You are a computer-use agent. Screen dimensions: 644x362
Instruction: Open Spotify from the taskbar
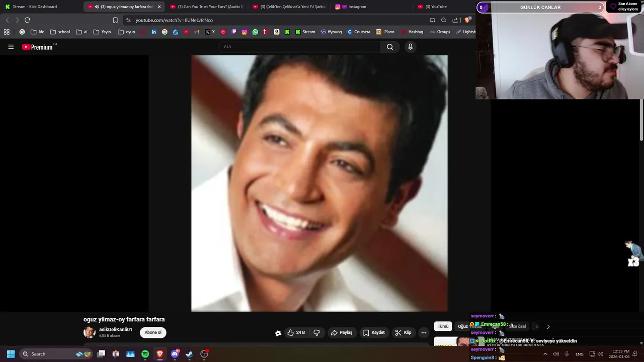click(x=145, y=354)
